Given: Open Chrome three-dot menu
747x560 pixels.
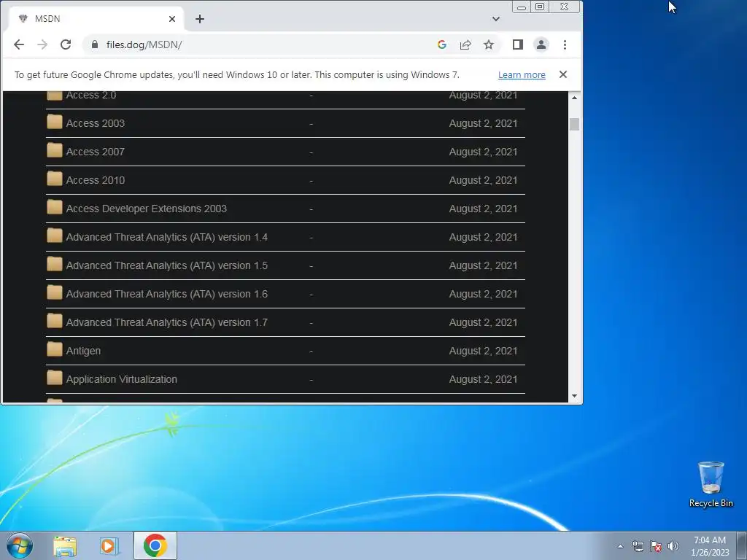Looking at the screenshot, I should click(565, 44).
